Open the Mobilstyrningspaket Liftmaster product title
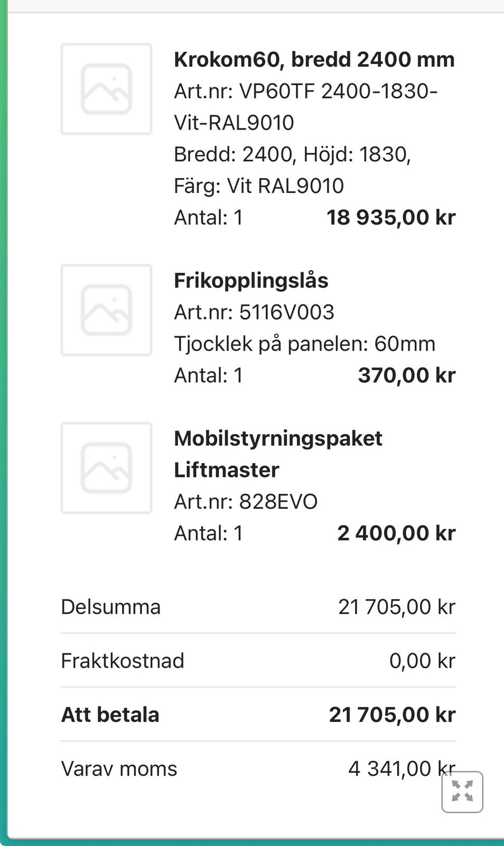 coord(278,454)
